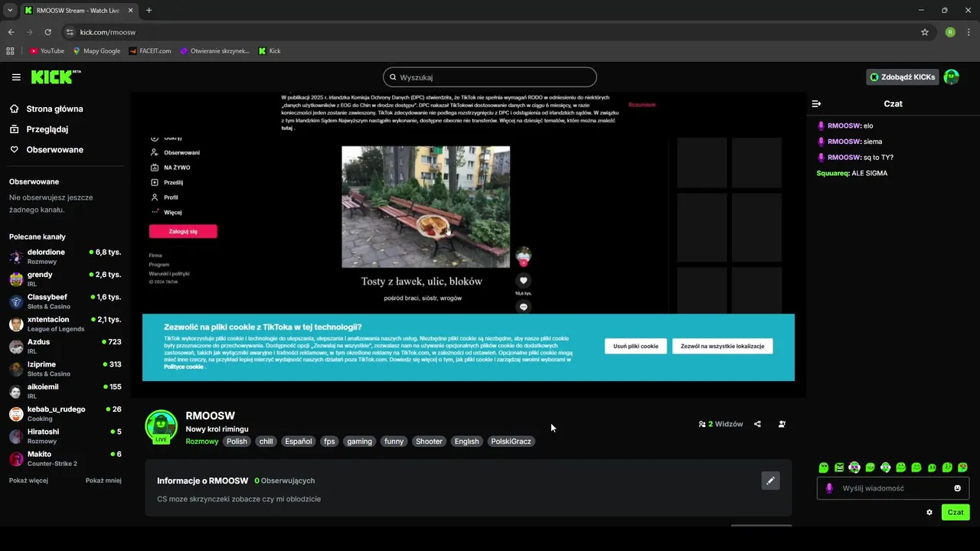
Task: Insert the angry square green emote
Action: point(839,468)
